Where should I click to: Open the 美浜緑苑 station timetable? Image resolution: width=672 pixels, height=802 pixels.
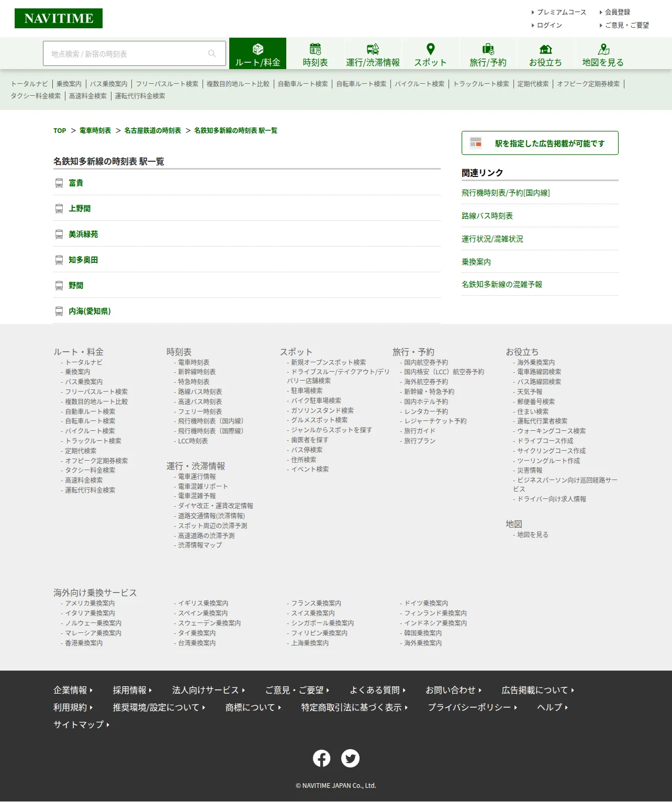tap(83, 234)
